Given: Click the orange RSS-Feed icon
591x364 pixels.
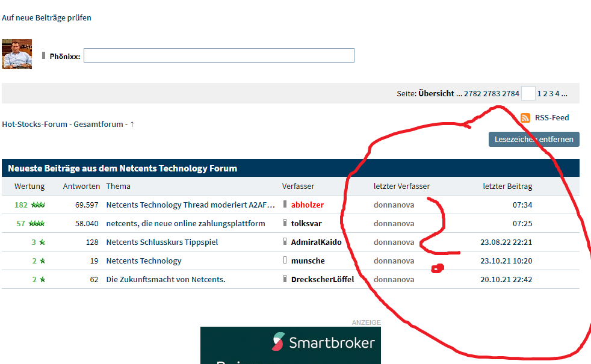Looking at the screenshot, I should pyautogui.click(x=526, y=118).
